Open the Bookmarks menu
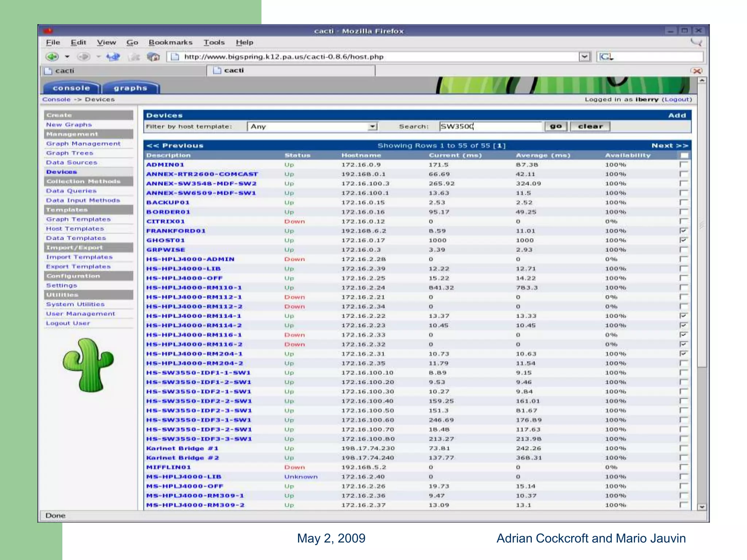 [x=170, y=42]
